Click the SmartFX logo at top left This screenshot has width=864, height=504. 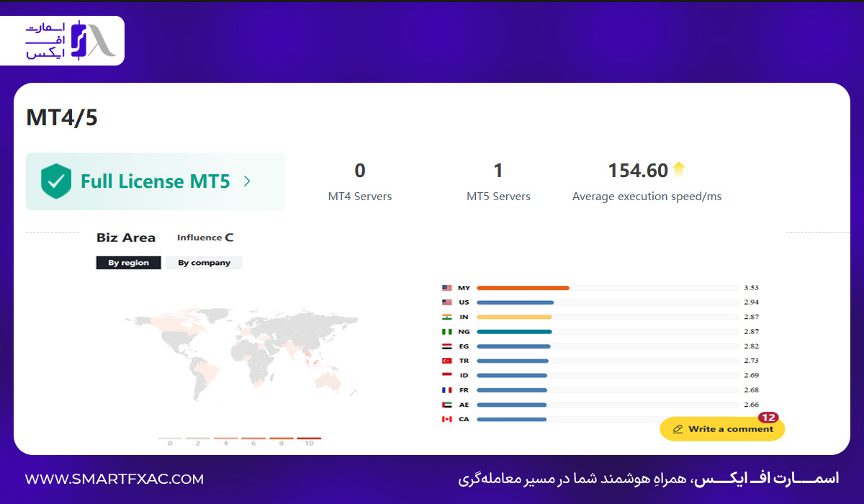(x=69, y=41)
